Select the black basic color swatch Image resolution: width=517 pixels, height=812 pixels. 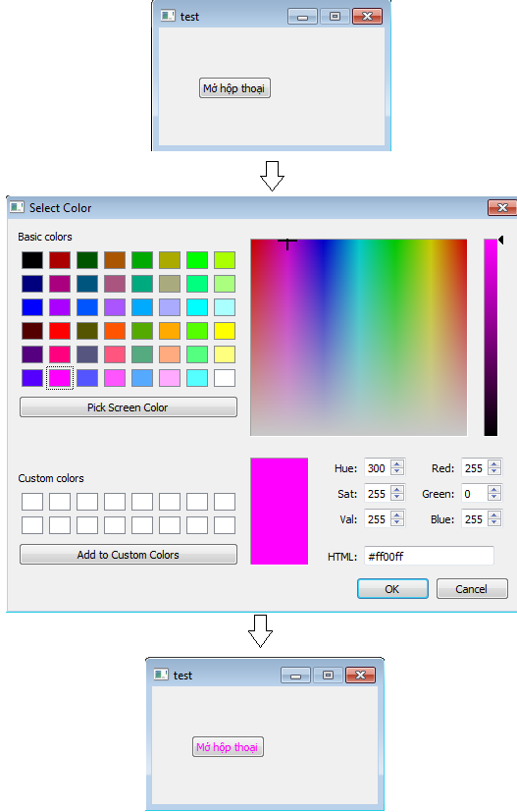[x=32, y=260]
